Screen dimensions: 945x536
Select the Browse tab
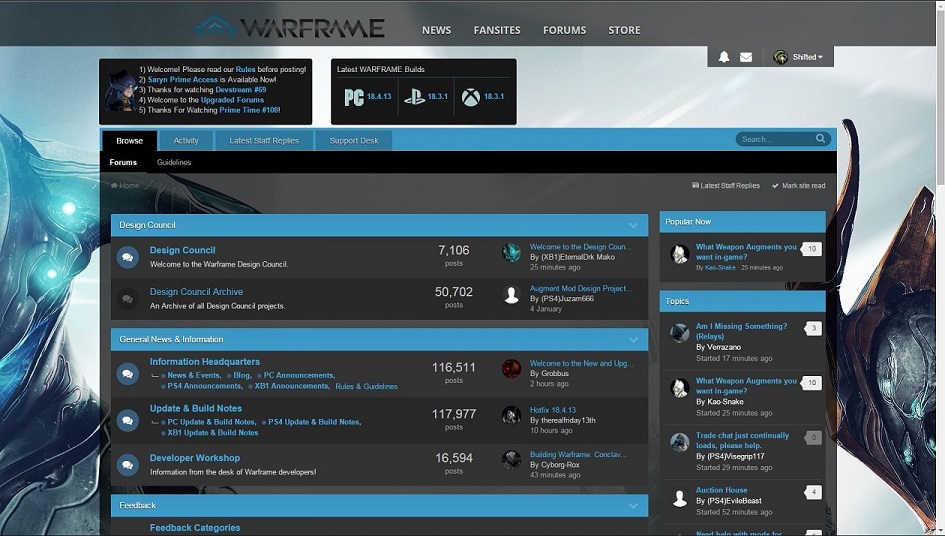(130, 140)
